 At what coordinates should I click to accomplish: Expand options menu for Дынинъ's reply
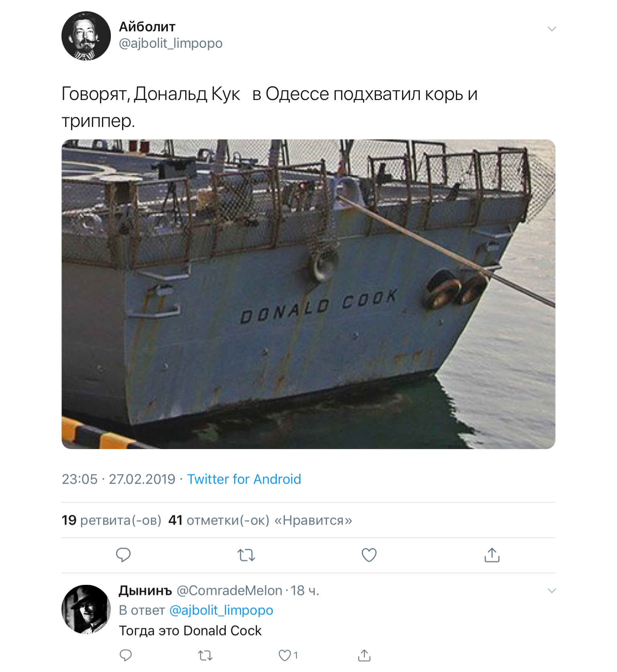point(552,591)
